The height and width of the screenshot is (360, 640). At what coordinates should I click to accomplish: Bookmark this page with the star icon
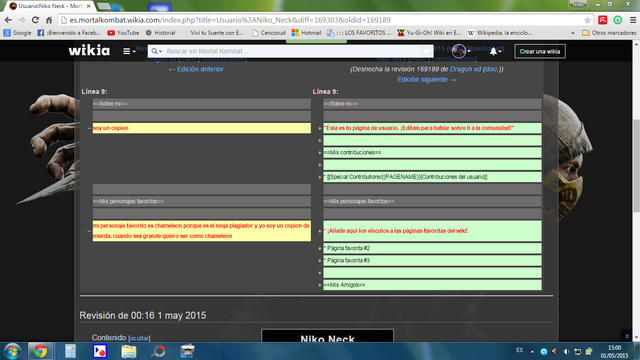(587, 20)
